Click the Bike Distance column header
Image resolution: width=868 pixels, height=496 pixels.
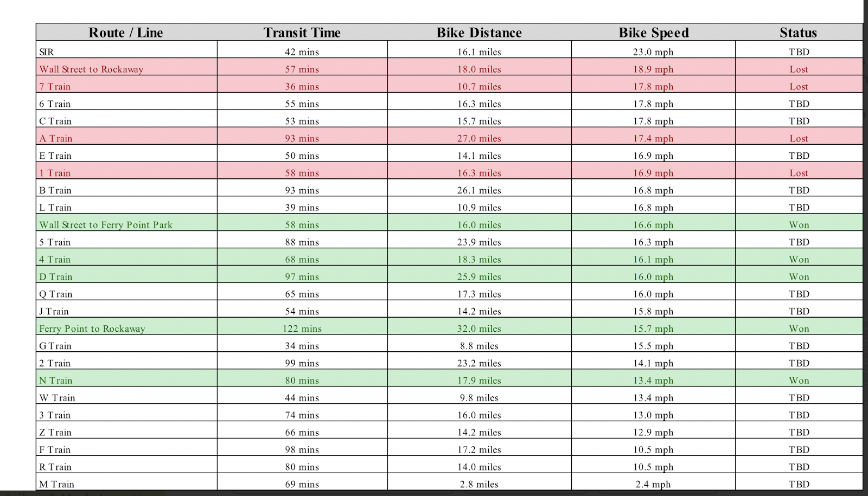click(479, 33)
